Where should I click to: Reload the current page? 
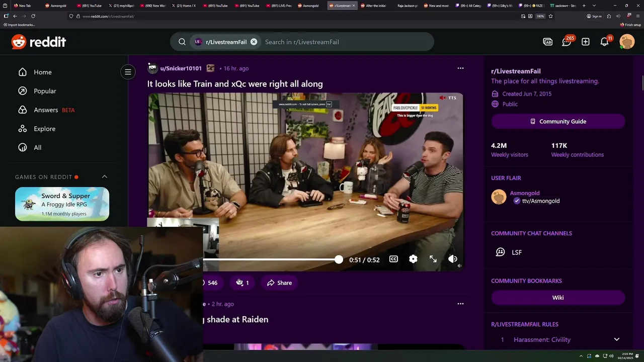pyautogui.click(x=33, y=16)
